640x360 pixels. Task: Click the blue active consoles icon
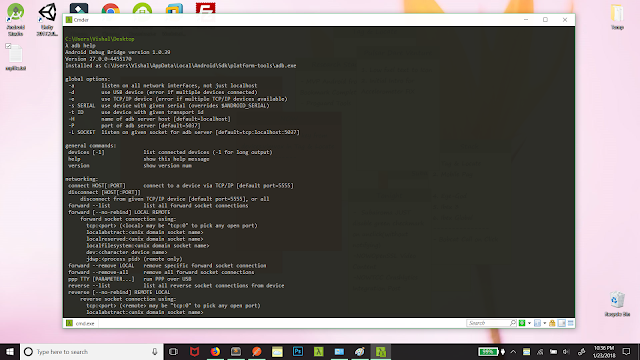pos(537,323)
